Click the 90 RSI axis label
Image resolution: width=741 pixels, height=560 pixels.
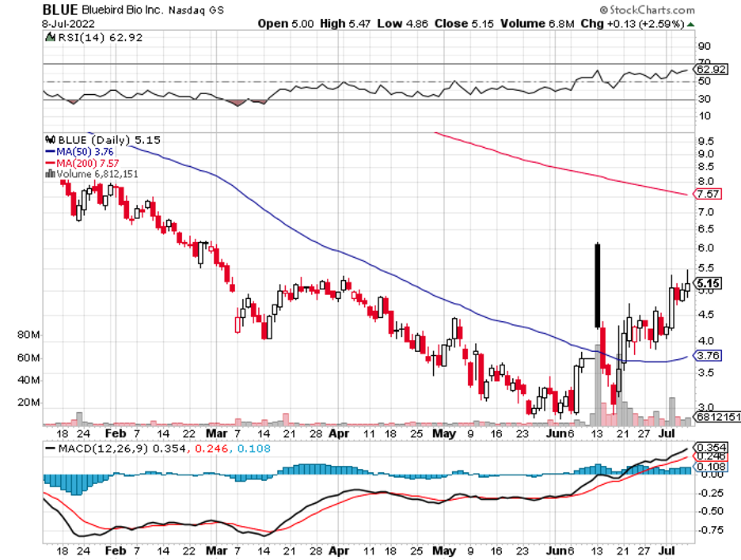coord(704,46)
